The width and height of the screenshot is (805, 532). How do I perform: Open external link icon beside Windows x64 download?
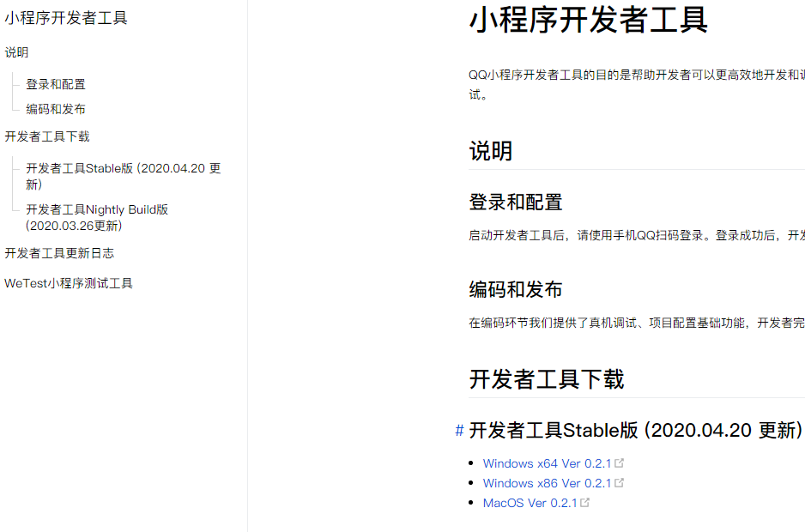619,463
